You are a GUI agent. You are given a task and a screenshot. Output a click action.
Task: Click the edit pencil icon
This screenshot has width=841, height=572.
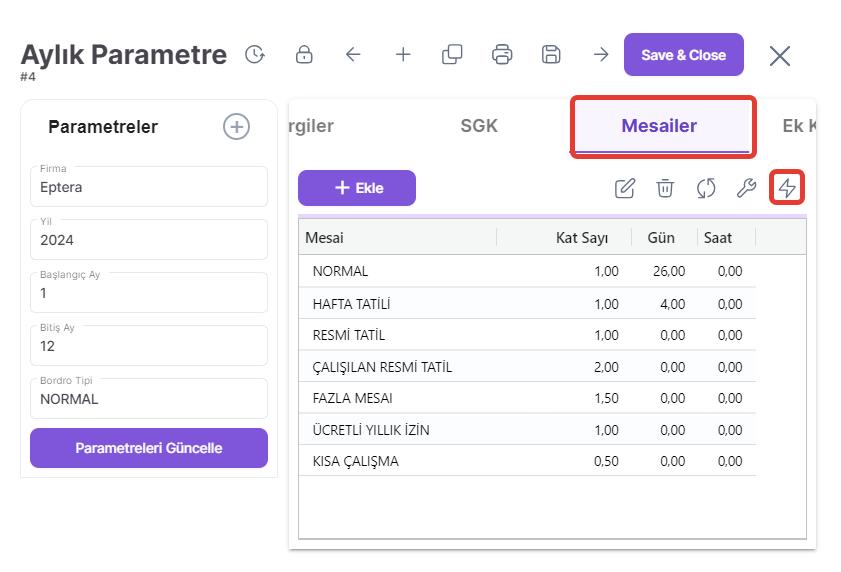(x=625, y=188)
